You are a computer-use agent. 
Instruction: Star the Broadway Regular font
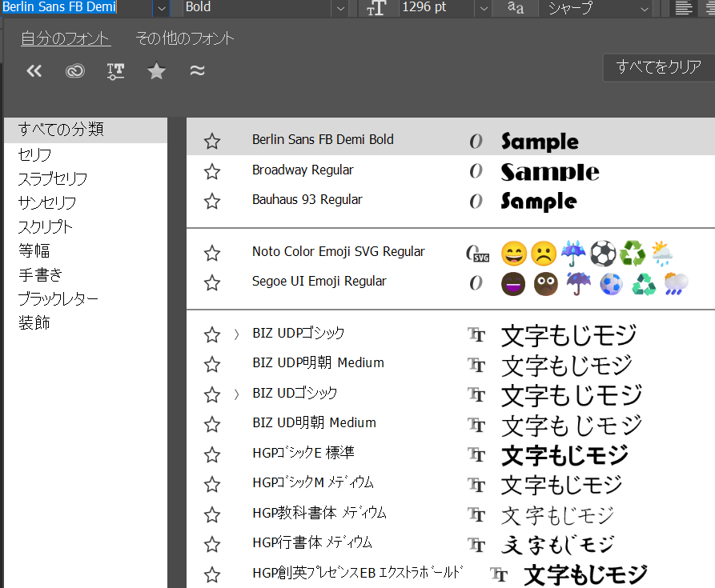pyautogui.click(x=212, y=171)
